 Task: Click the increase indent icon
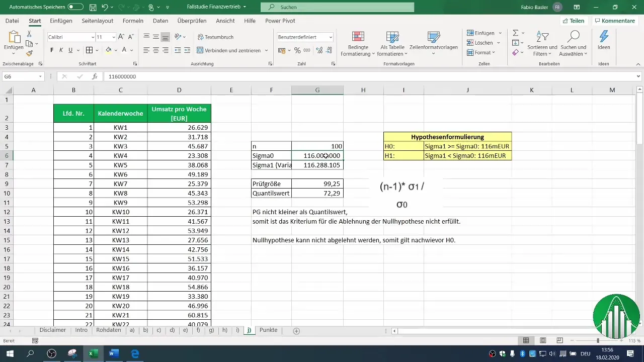(x=187, y=50)
